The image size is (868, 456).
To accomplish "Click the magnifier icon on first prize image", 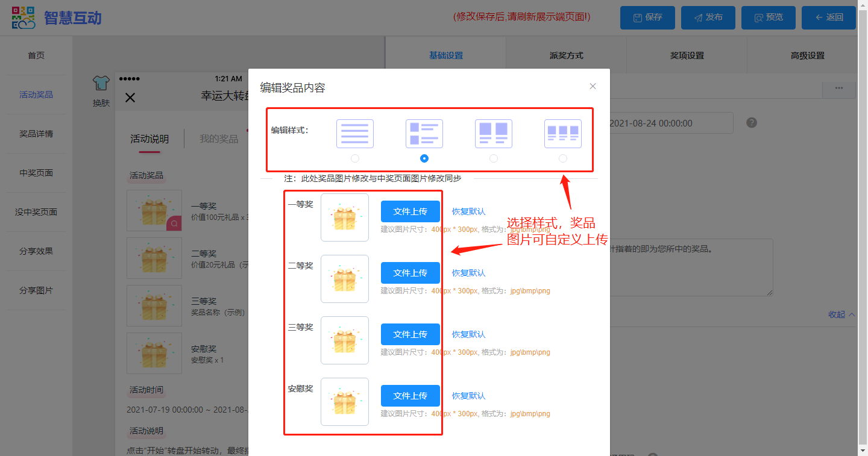I will click(174, 223).
